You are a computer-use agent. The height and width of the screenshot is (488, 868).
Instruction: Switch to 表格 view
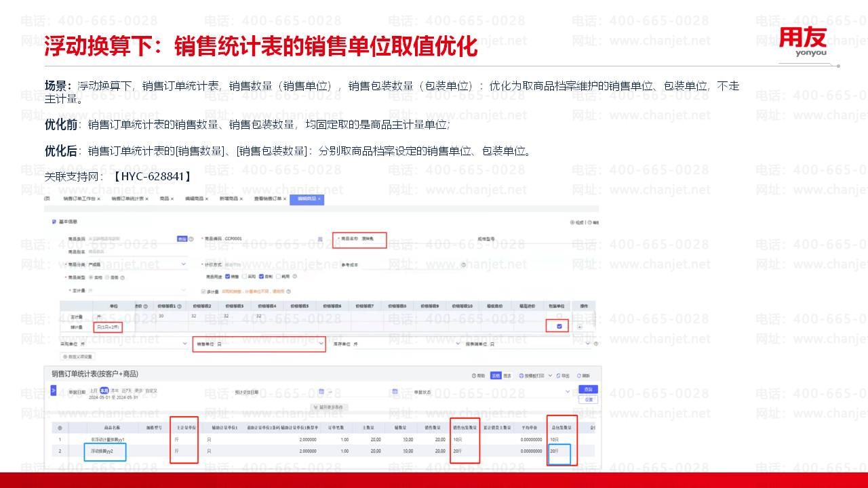point(496,375)
